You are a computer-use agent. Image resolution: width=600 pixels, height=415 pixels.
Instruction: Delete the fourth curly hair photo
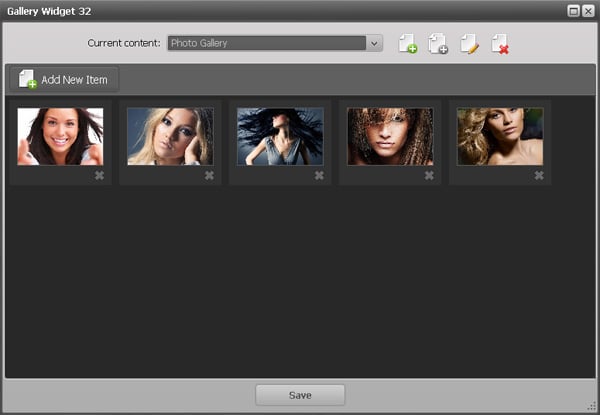(x=429, y=176)
